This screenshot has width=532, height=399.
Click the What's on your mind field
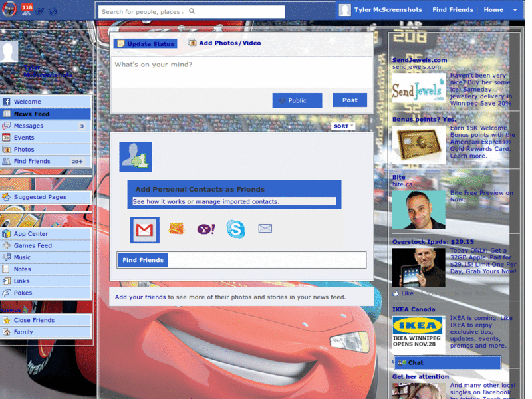click(241, 72)
